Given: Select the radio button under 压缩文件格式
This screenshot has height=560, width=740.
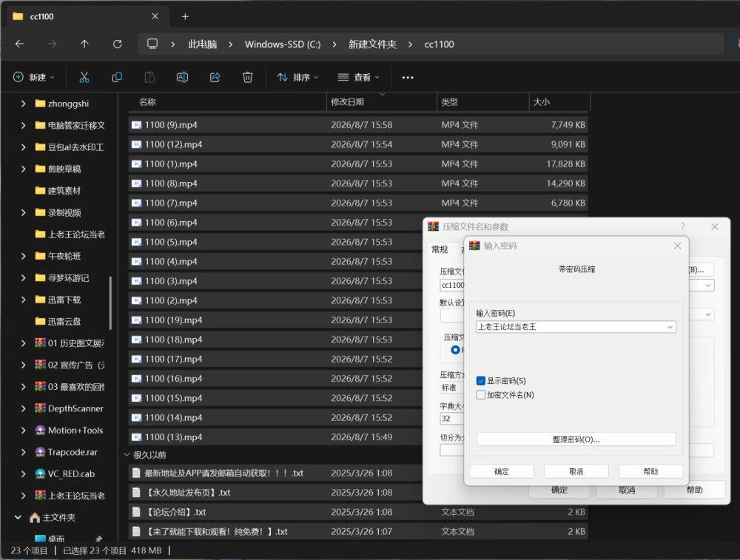Looking at the screenshot, I should pyautogui.click(x=455, y=350).
